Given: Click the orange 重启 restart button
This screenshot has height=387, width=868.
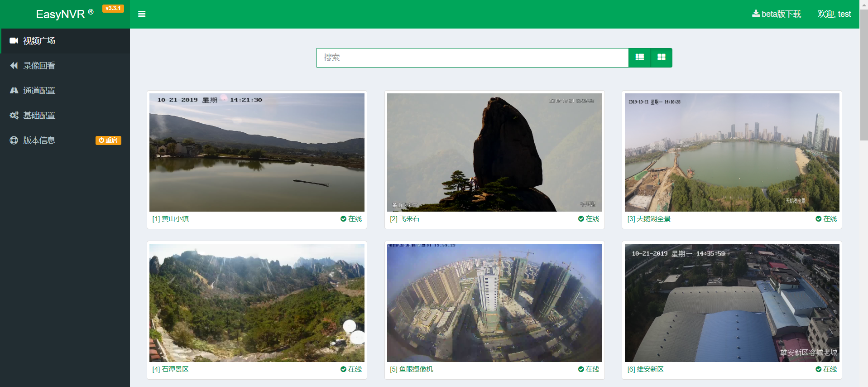Looking at the screenshot, I should click(x=108, y=140).
